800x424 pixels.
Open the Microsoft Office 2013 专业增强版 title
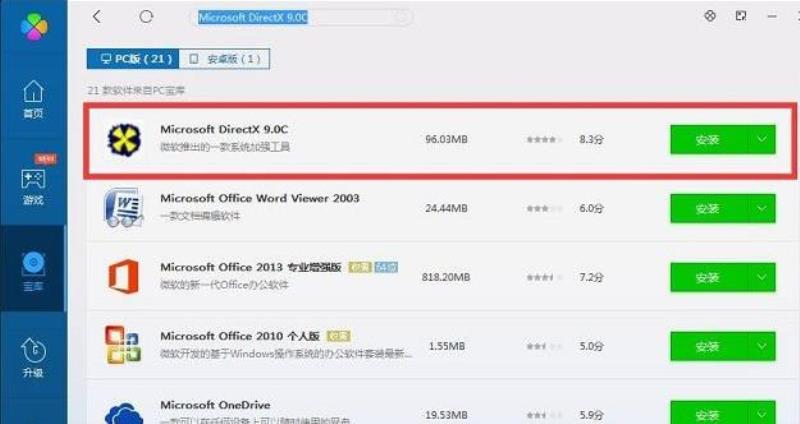pos(251,267)
